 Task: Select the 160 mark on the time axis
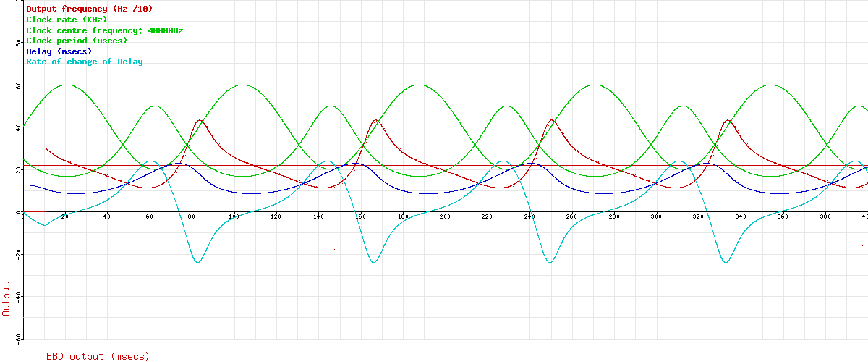[x=360, y=216]
